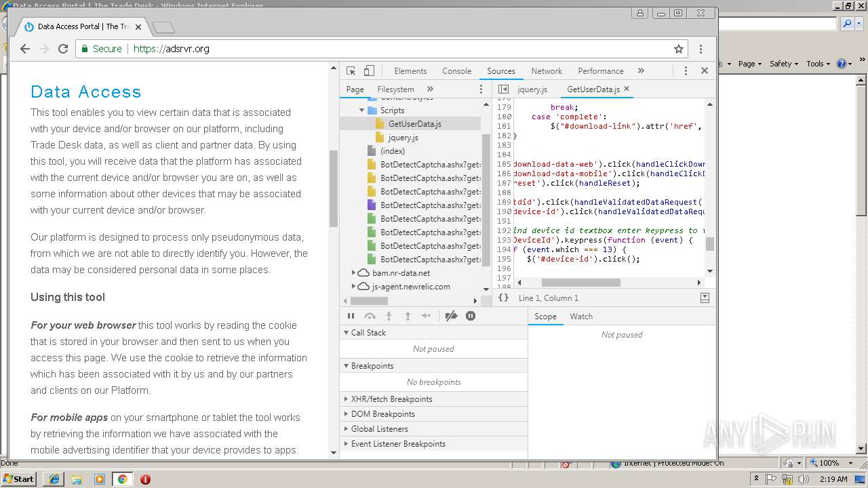Open the Performance tab
This screenshot has width=868, height=488.
601,71
